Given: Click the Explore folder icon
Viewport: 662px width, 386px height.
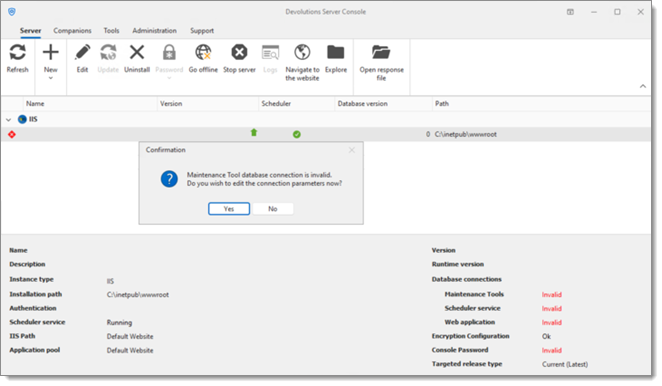Looking at the screenshot, I should click(x=336, y=52).
